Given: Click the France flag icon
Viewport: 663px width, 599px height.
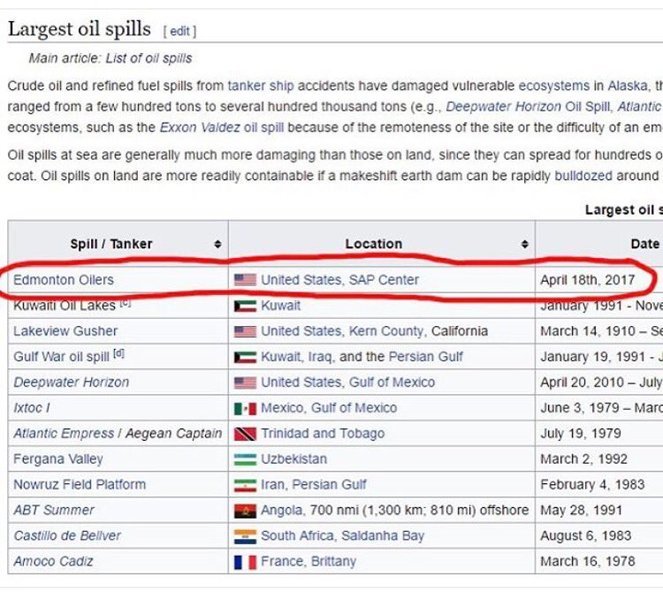Looking at the screenshot, I should pos(245,562).
